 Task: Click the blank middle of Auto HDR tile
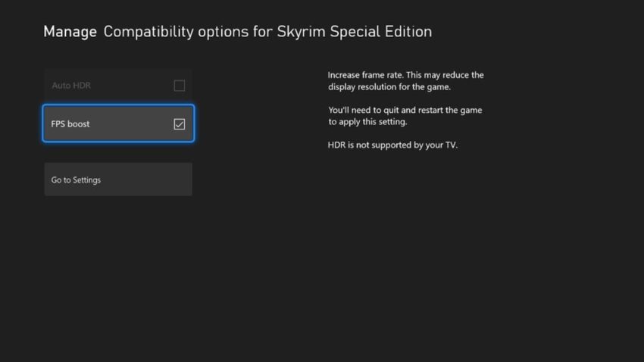pyautogui.click(x=131, y=86)
